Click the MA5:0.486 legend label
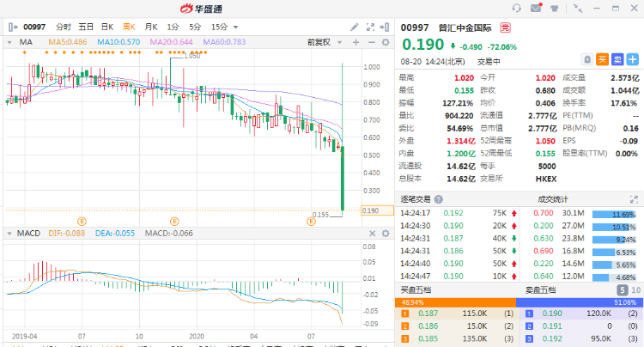Image resolution: width=644 pixels, height=347 pixels. coord(68,42)
